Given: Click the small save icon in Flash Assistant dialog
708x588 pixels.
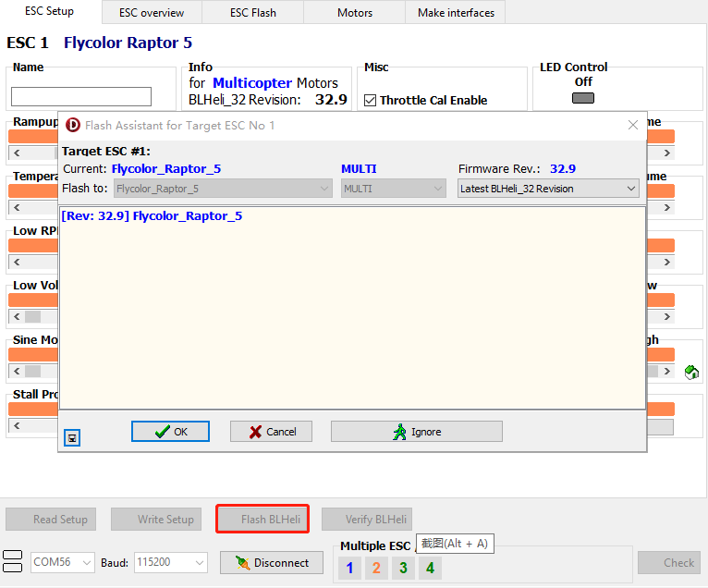Looking at the screenshot, I should tap(72, 437).
